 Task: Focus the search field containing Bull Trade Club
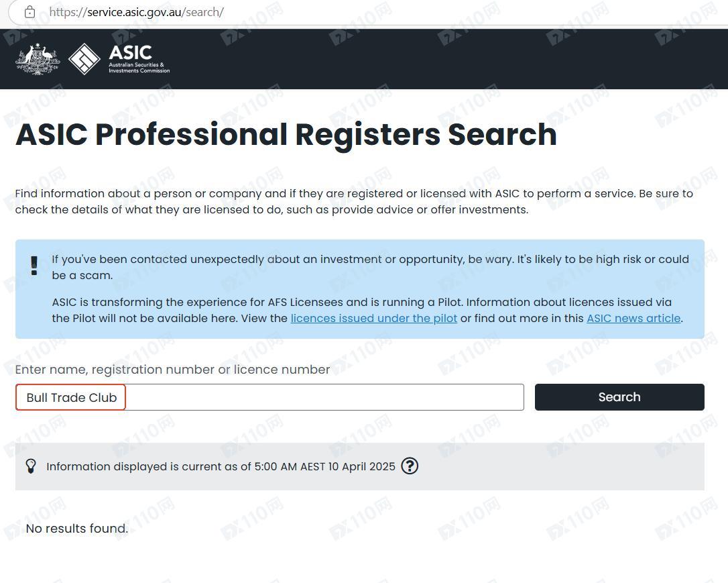tap(269, 397)
